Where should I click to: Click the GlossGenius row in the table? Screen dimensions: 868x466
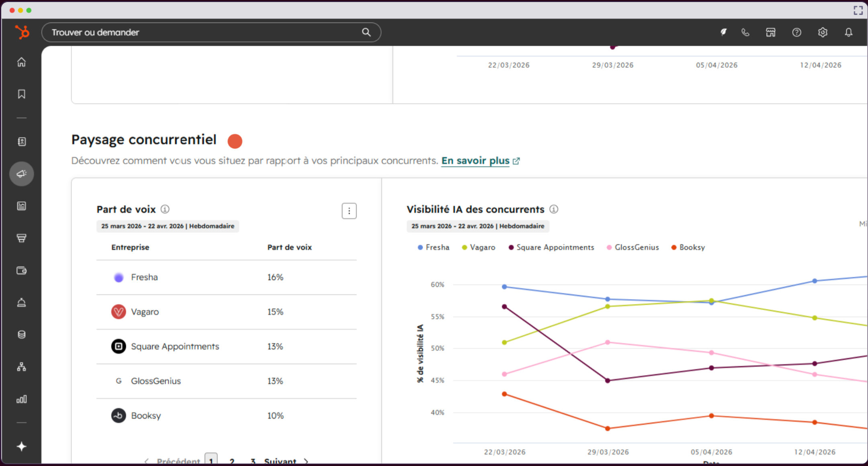click(227, 381)
